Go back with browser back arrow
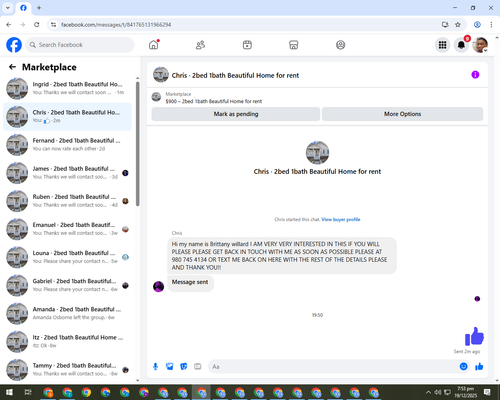Image resolution: width=500 pixels, height=400 pixels. 9,25
